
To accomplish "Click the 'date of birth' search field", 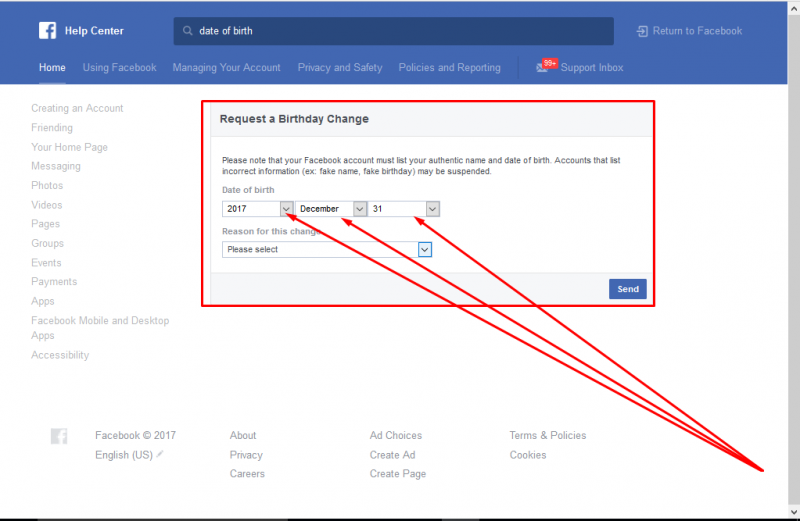I will 393,31.
